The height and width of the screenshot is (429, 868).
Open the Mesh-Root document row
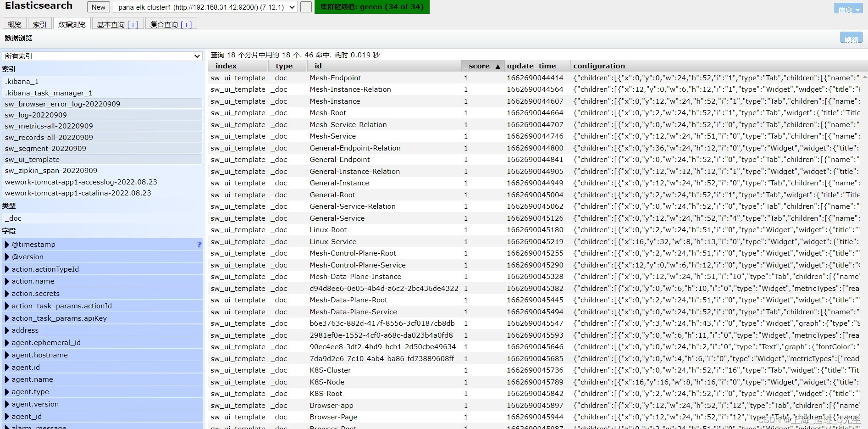535,112
